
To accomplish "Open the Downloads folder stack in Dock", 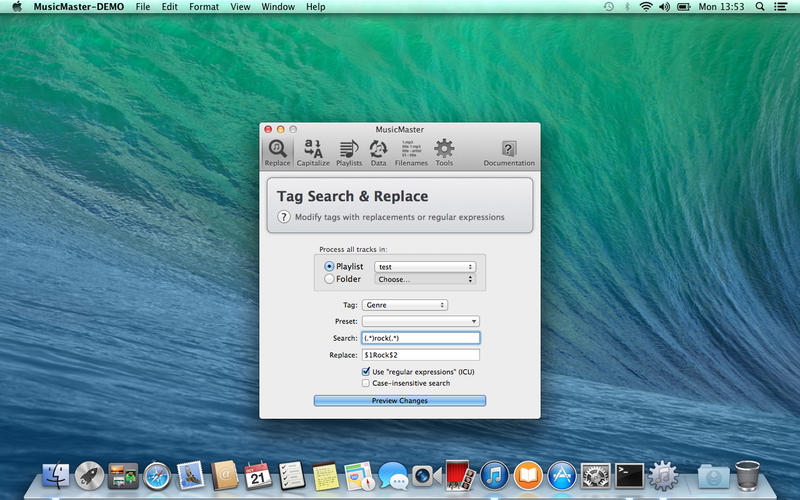I will tap(713, 476).
